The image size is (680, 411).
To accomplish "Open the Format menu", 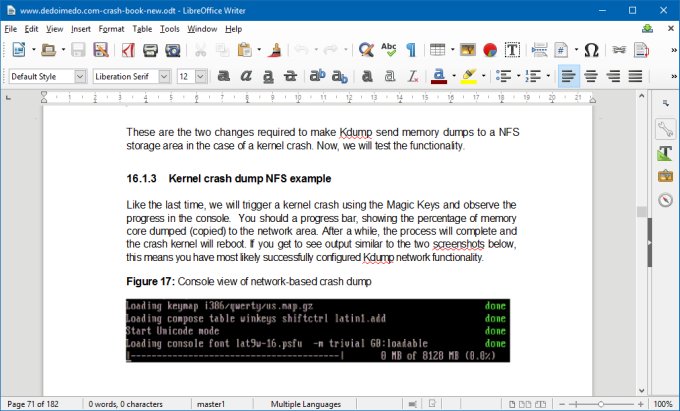I will tap(112, 29).
